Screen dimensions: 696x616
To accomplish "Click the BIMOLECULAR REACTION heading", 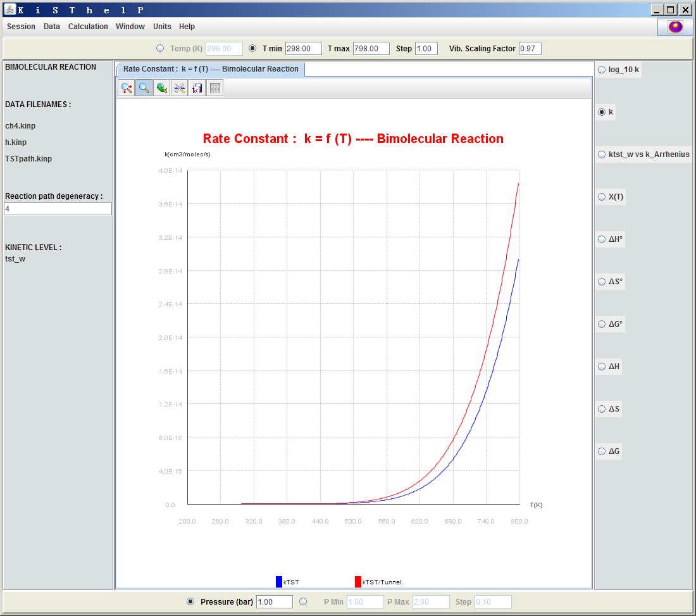I will (x=51, y=67).
